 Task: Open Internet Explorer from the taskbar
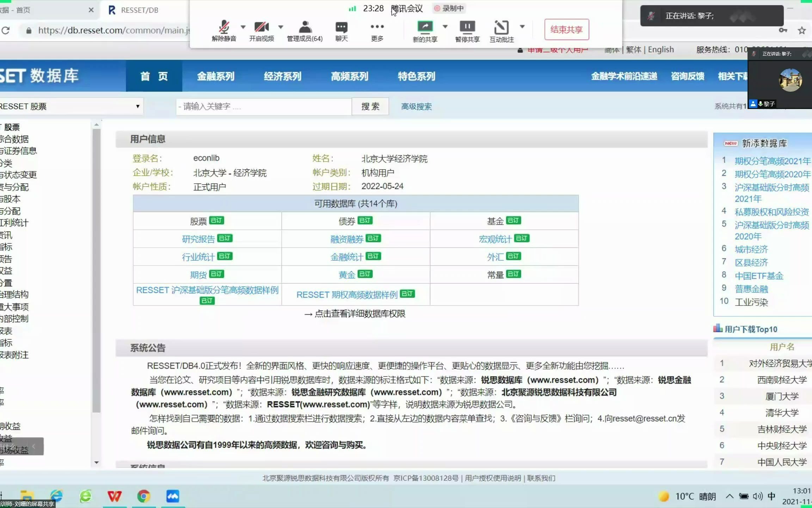tap(56, 496)
